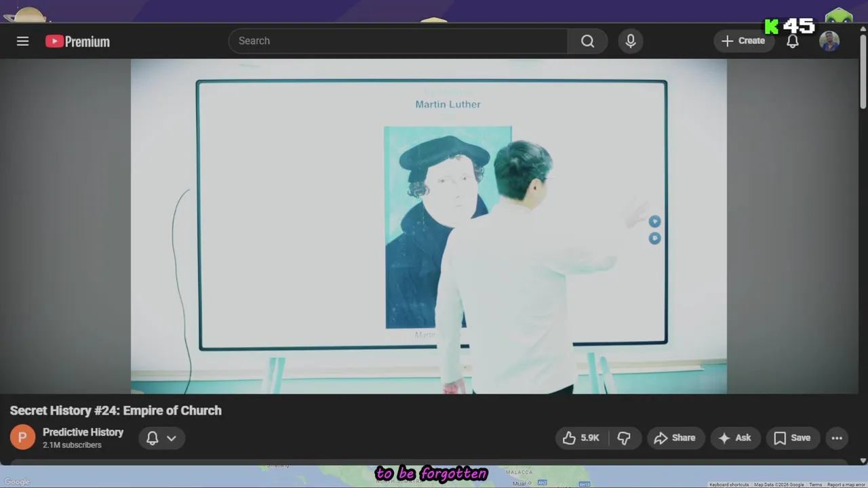Viewport: 868px width, 488px height.
Task: Click the video player area
Action: (429, 226)
